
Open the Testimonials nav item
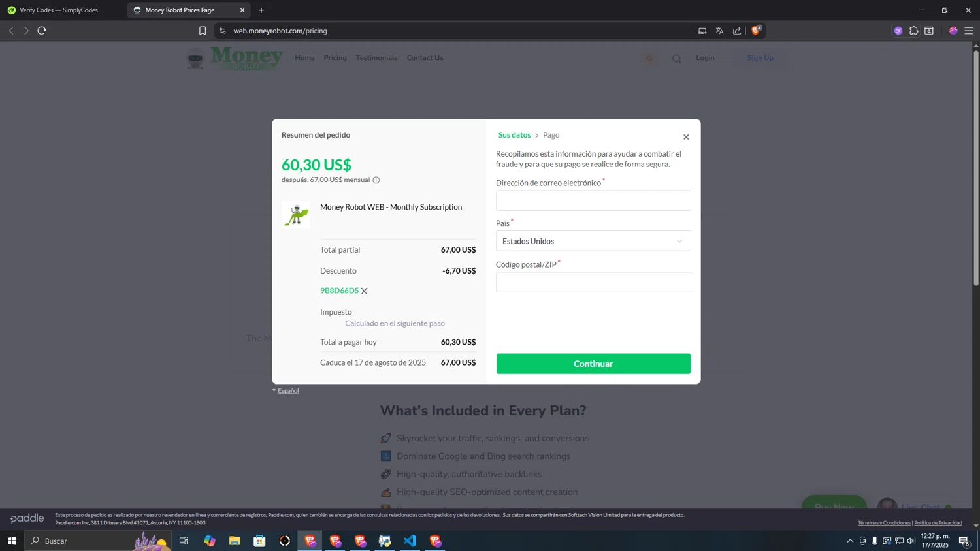[376, 58]
